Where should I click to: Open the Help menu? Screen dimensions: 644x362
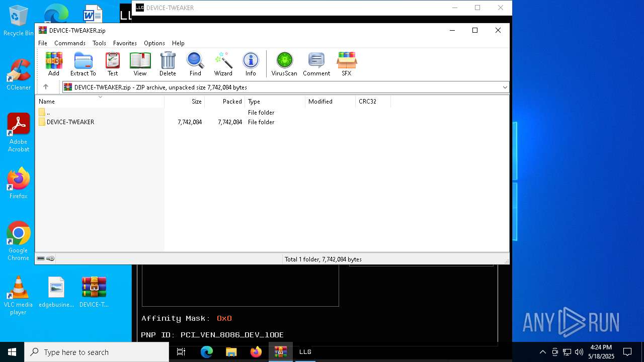coord(178,43)
